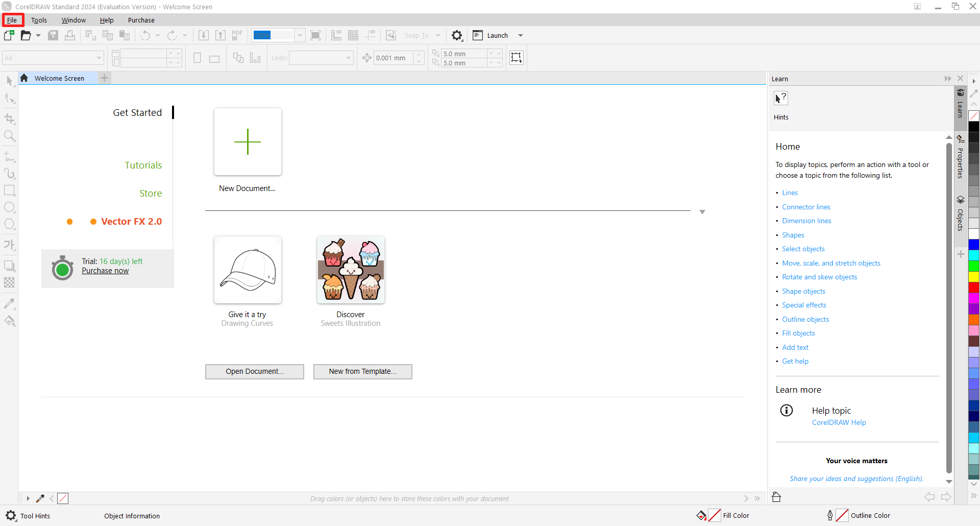Toggle Show rulers icon
Viewport: 980px width, 526px height.
[x=336, y=35]
